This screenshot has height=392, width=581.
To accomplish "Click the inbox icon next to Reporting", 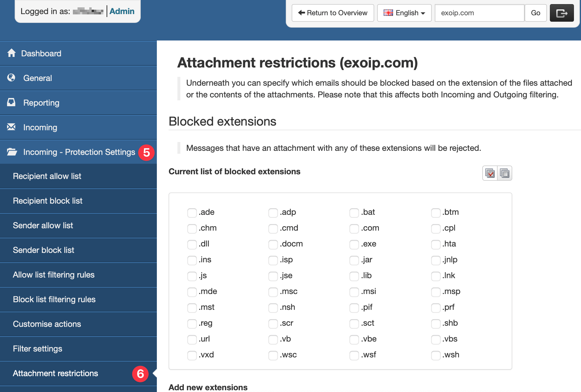I will click(x=11, y=102).
